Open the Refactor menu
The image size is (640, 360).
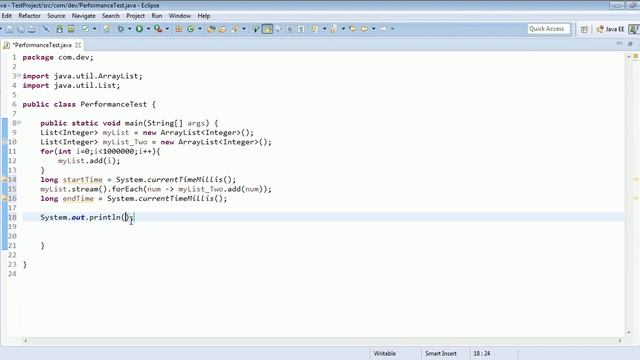point(29,16)
